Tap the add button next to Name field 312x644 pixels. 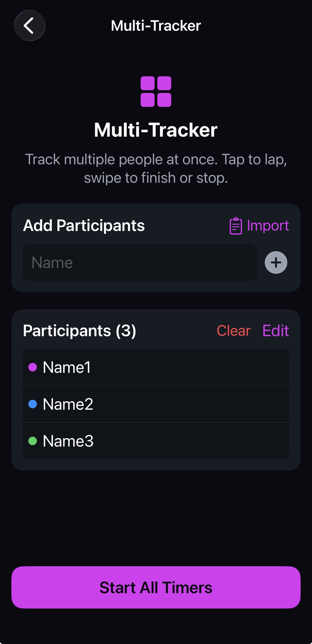pyautogui.click(x=276, y=262)
